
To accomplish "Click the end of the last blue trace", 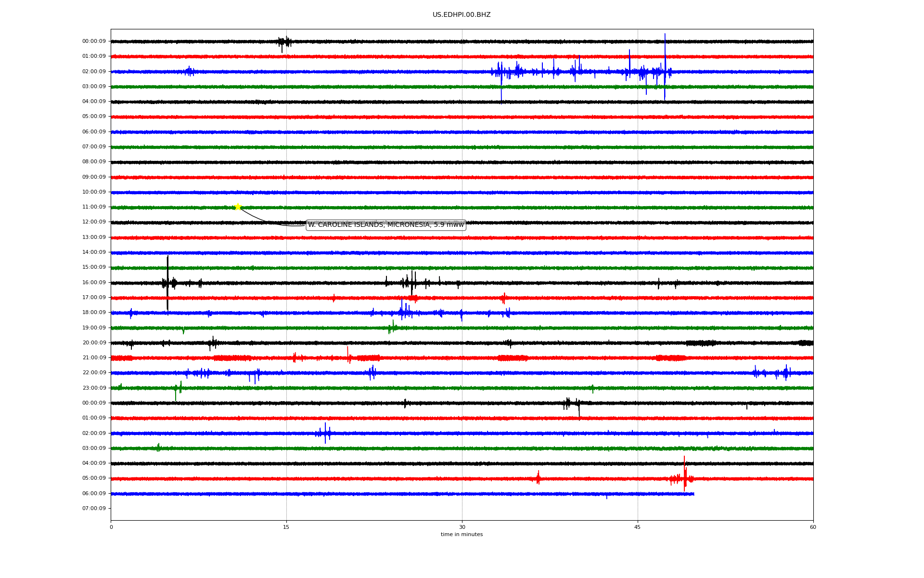I will click(693, 494).
